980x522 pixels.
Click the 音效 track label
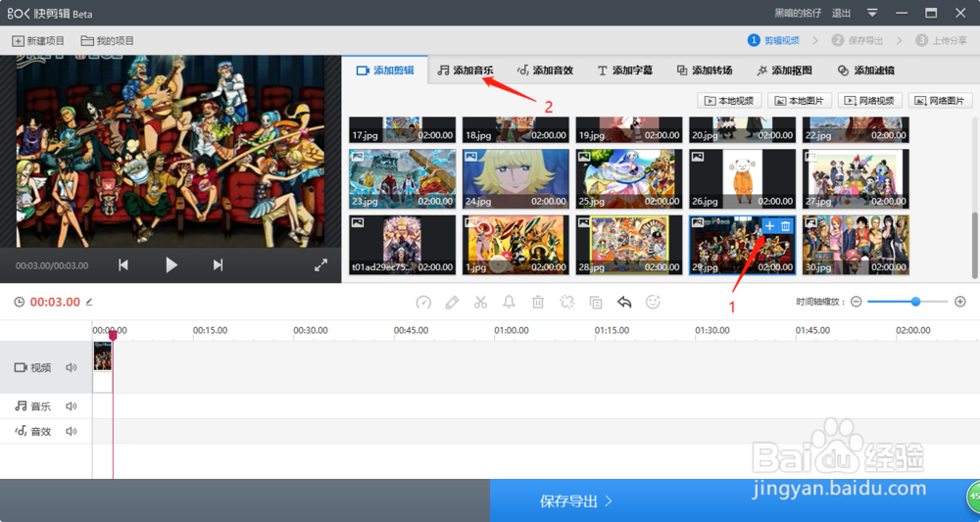[33, 432]
